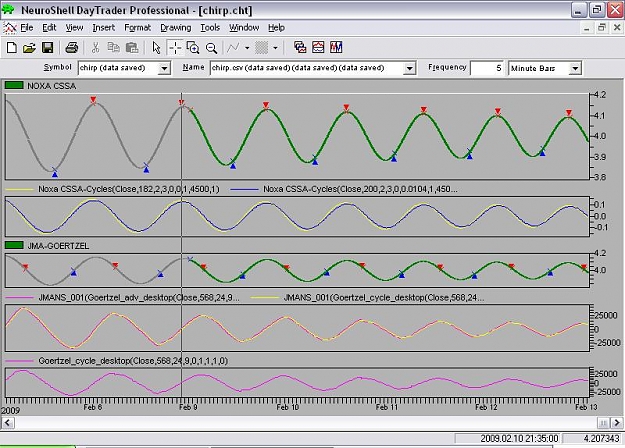Click status bar timestamp 2009.02.10 21:35:00
This screenshot has width=625, height=448.
click(x=519, y=438)
